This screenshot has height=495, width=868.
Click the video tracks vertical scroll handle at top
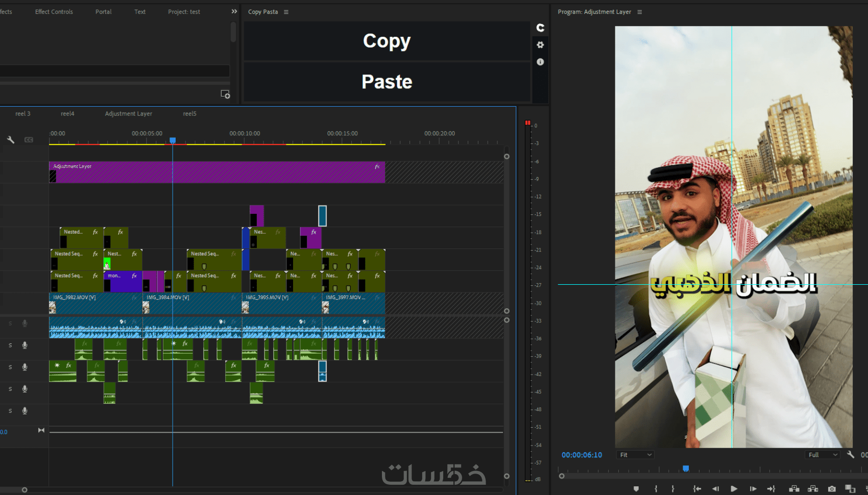point(507,157)
